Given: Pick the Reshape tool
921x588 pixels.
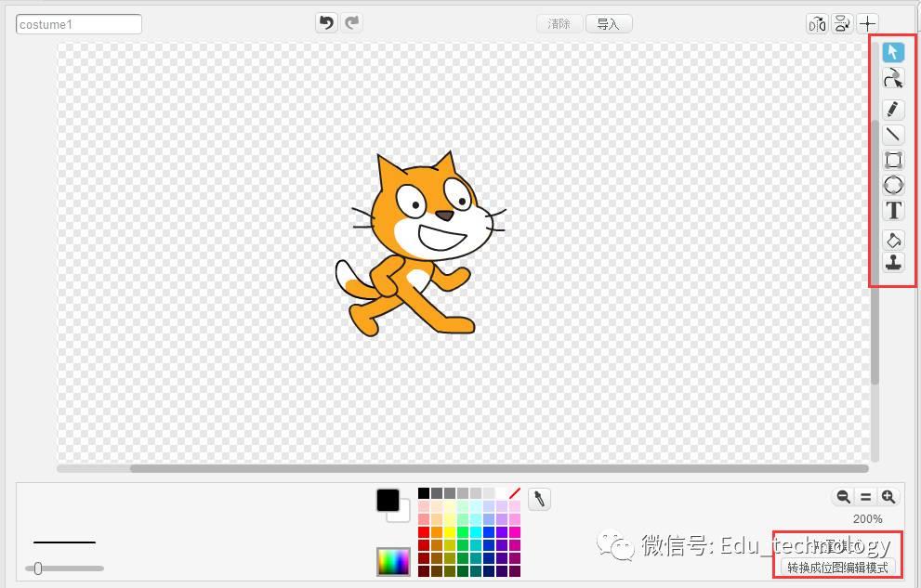Looking at the screenshot, I should [x=893, y=78].
